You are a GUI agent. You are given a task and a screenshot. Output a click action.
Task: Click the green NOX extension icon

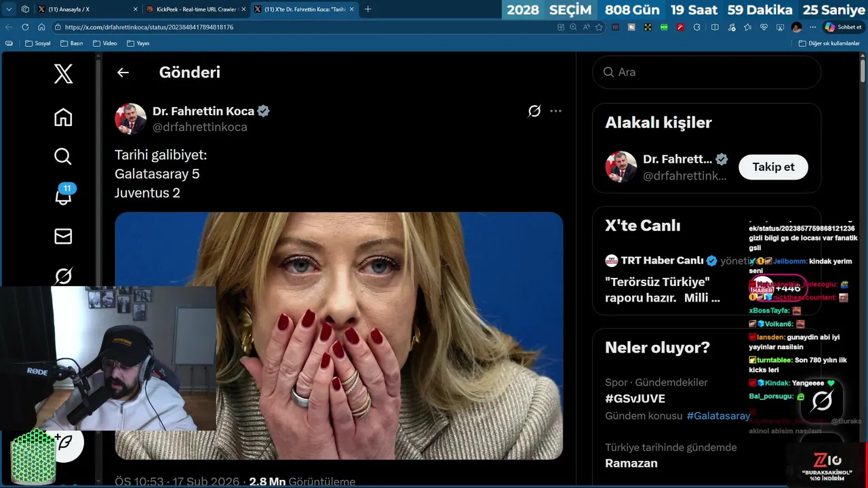pos(664,27)
